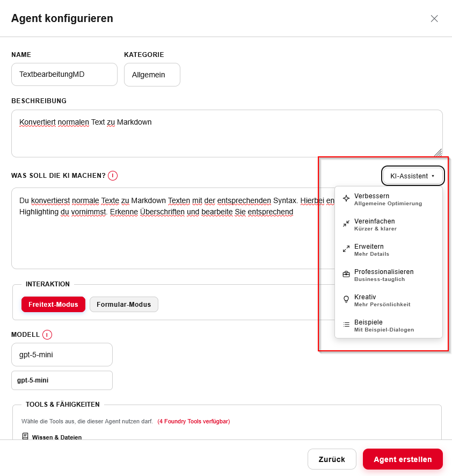The width and height of the screenshot is (452, 476).
Task: Click the shrink arrows icon for Vereinfachen
Action: tap(346, 223)
